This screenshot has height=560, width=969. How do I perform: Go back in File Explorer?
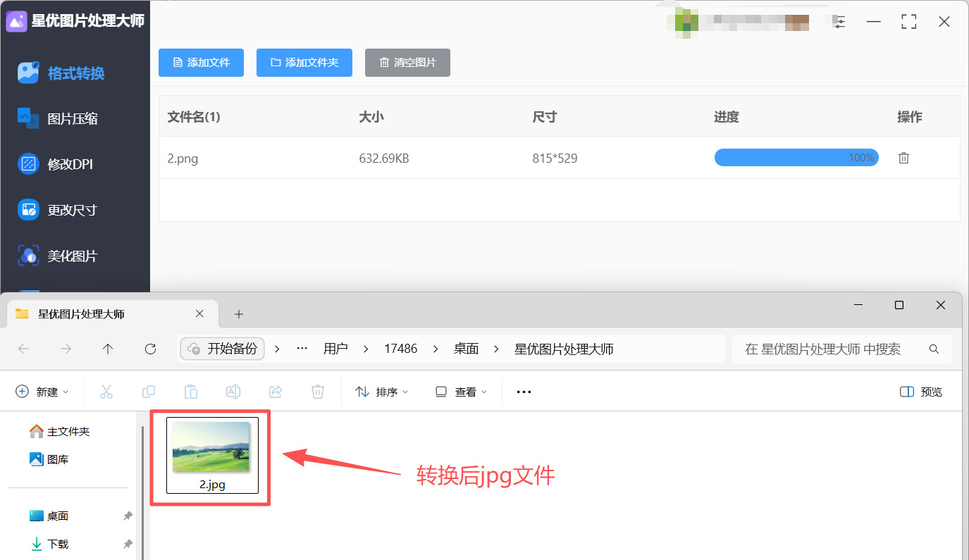tap(23, 349)
